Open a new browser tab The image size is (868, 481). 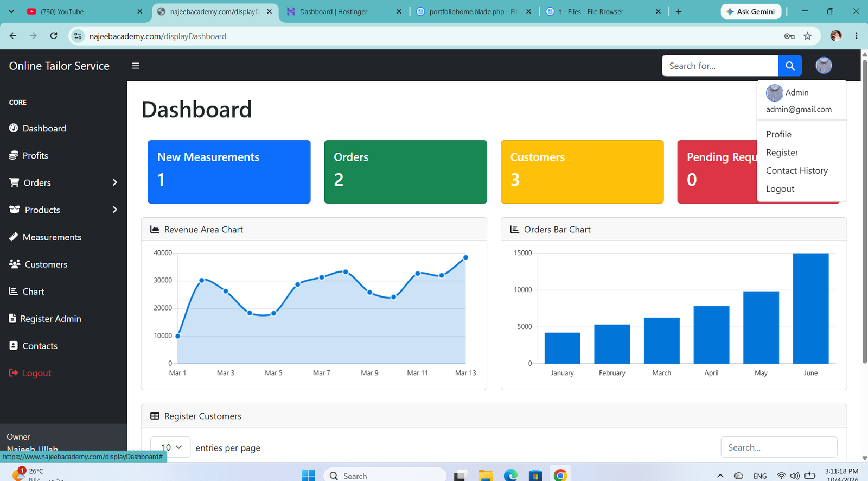679,11
